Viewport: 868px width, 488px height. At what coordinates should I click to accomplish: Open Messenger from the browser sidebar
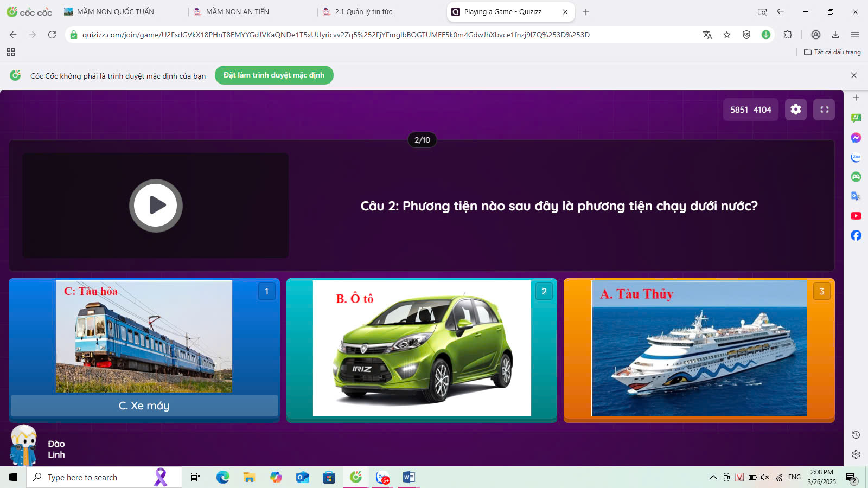click(856, 138)
